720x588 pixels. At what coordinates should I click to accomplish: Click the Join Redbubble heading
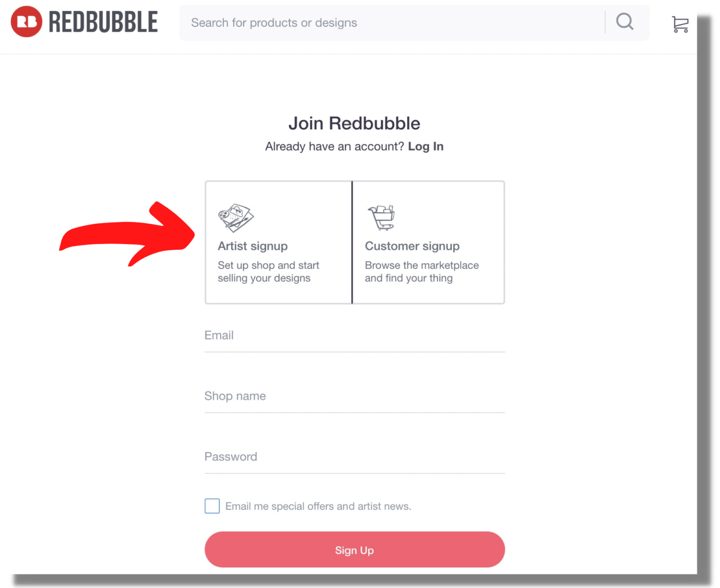[354, 123]
